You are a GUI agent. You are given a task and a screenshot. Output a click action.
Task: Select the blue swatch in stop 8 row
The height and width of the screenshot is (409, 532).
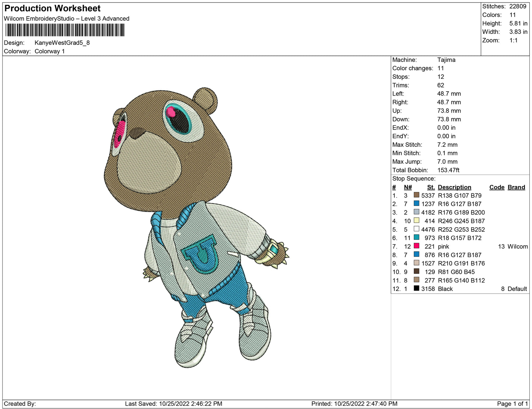[416, 254]
